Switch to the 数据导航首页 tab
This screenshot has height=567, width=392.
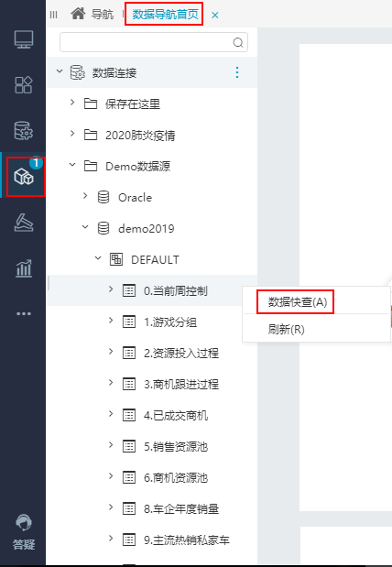(x=165, y=15)
